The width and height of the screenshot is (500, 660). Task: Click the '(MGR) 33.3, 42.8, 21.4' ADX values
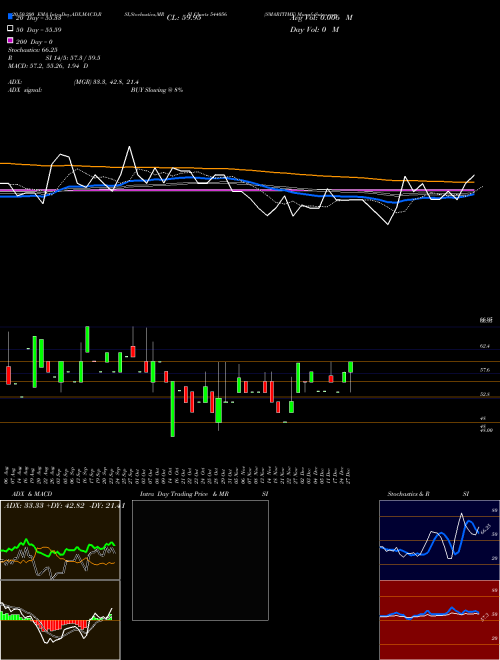coord(106,82)
